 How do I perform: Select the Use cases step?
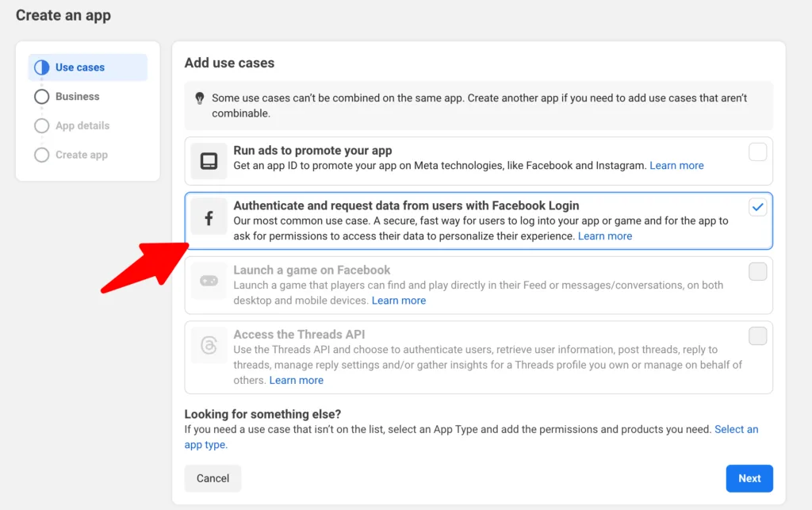[x=87, y=67]
